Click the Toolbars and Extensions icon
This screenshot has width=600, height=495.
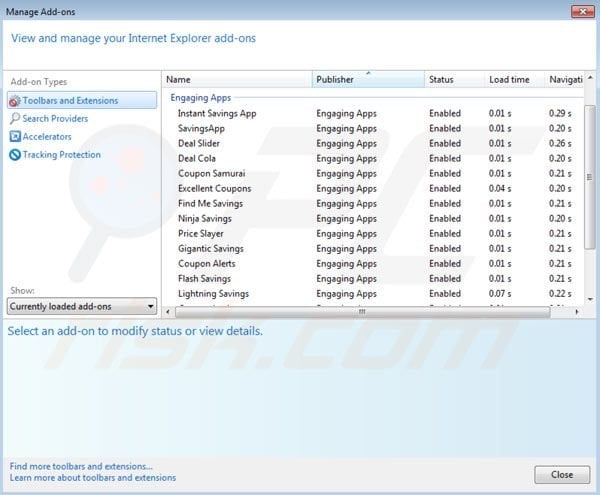15,101
